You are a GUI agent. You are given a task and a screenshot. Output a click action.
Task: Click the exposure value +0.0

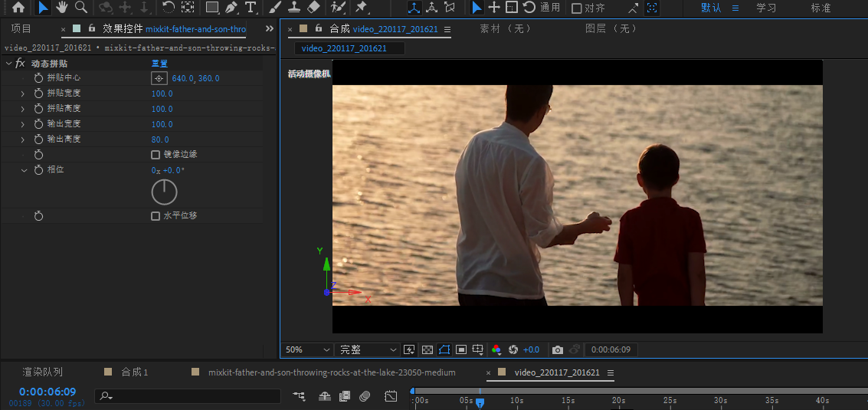531,349
